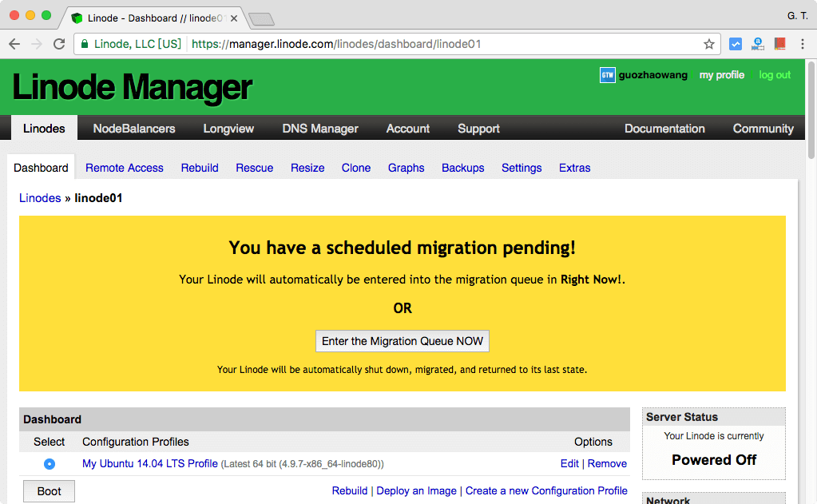The image size is (817, 504).
Task: Click the browser back arrow
Action: pos(14,44)
